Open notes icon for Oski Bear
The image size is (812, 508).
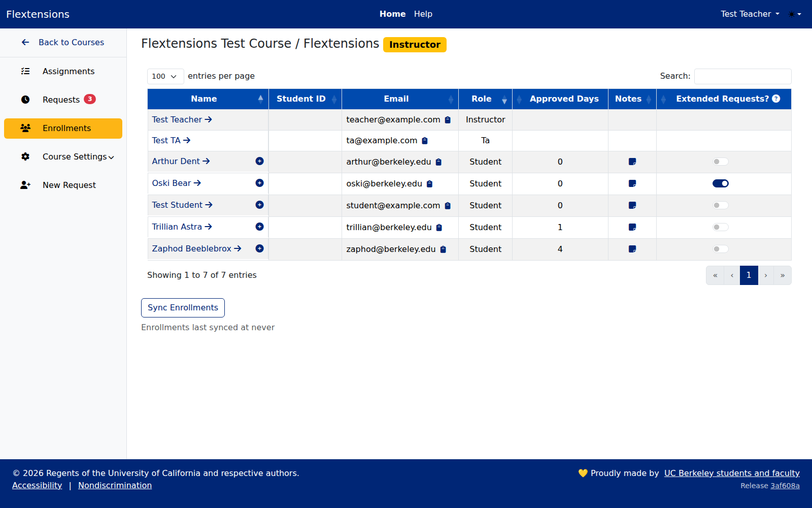[632, 183]
